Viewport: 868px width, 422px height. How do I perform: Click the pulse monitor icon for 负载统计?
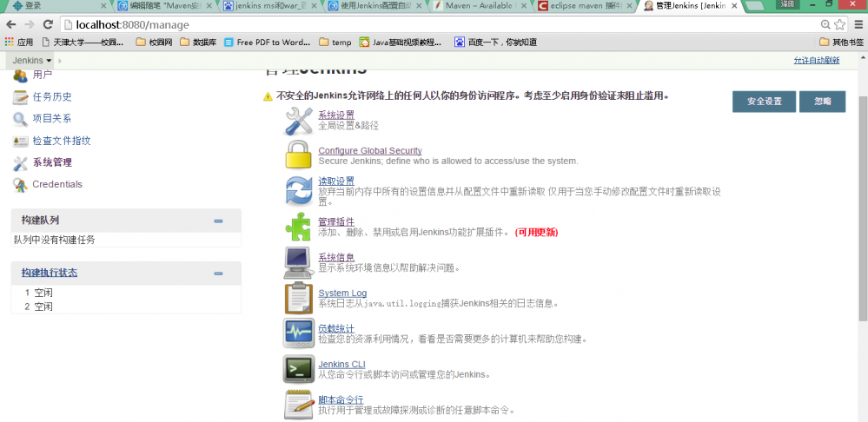[x=298, y=333]
